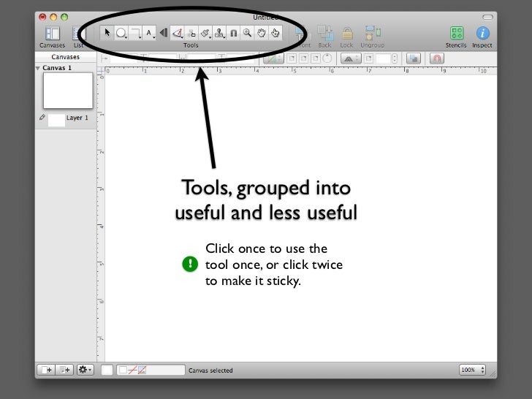Click the value stepper in format bar
The width and height of the screenshot is (532, 399).
click(395, 58)
